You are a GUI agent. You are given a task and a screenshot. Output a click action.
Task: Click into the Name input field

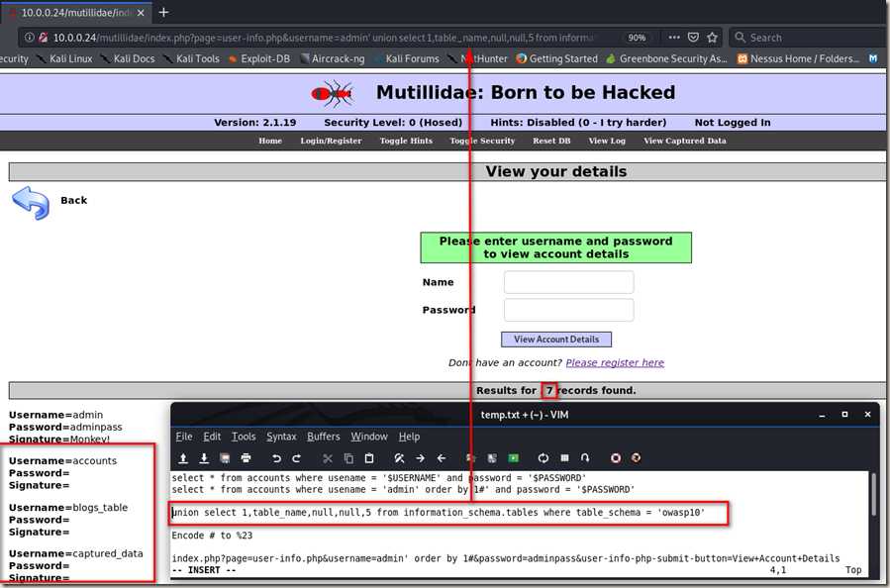[568, 282]
